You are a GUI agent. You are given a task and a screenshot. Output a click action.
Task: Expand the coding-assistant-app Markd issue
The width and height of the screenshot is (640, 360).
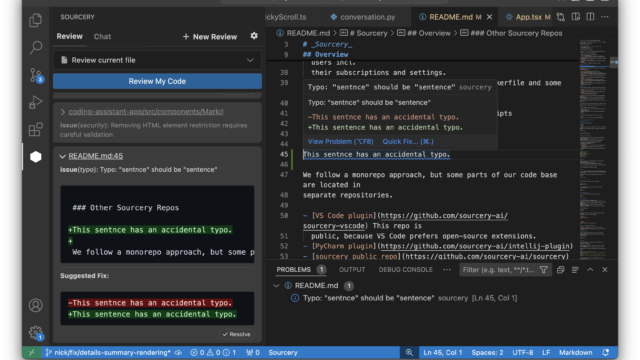(x=62, y=111)
